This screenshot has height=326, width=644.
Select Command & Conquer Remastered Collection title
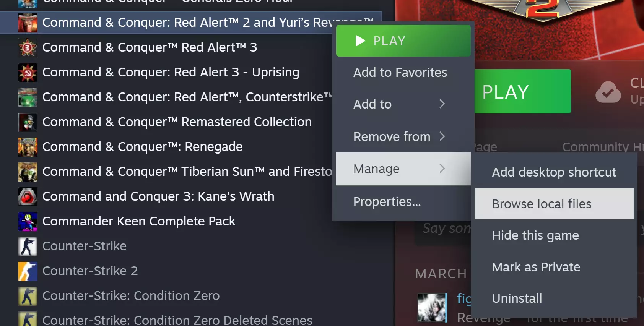[x=177, y=122]
